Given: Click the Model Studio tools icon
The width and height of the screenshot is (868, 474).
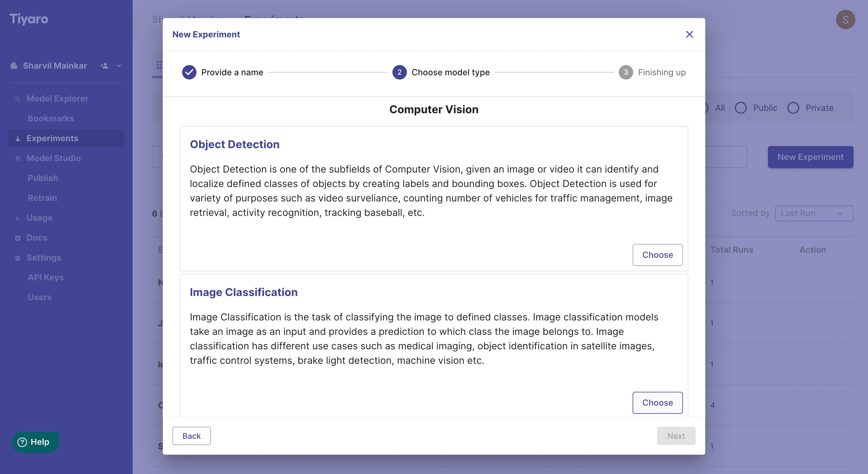Looking at the screenshot, I should coord(17,158).
